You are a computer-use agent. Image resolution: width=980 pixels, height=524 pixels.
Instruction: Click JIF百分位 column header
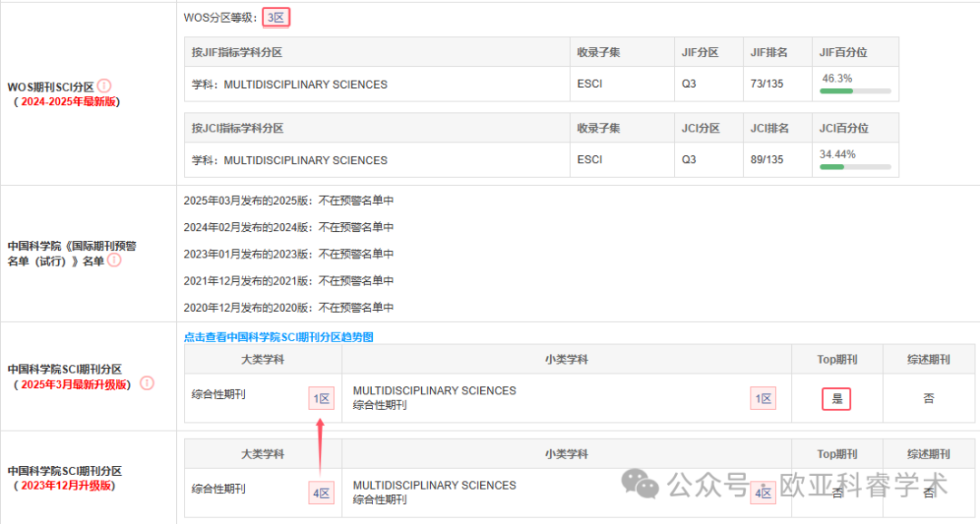843,53
